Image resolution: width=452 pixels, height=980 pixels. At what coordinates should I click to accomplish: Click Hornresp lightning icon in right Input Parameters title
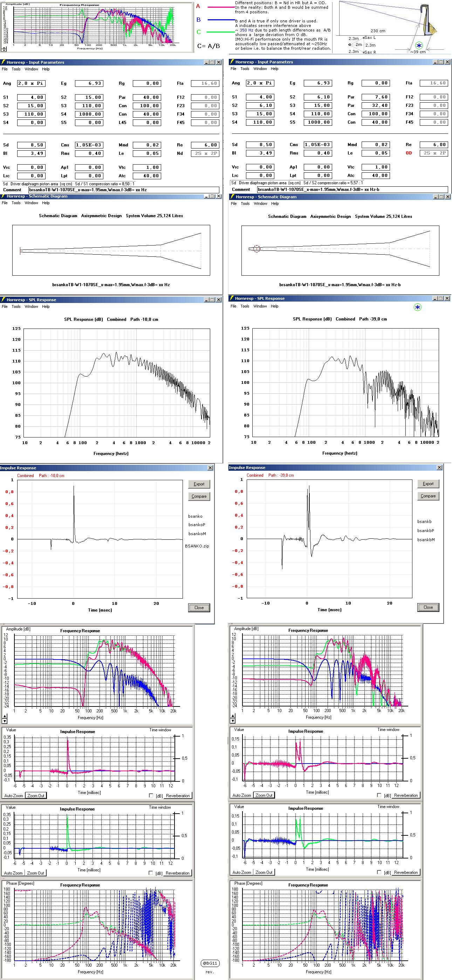(x=232, y=62)
